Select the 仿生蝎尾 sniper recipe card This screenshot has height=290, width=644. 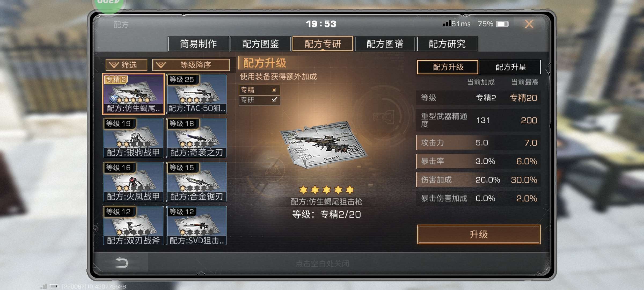tap(133, 94)
